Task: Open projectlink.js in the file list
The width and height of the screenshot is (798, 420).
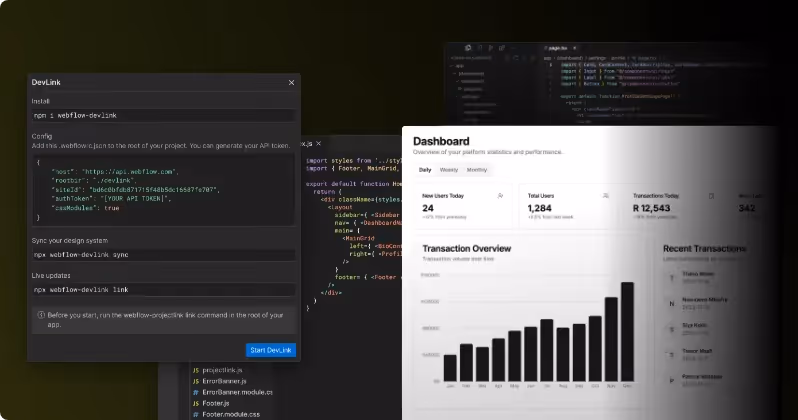Action: 222,370
